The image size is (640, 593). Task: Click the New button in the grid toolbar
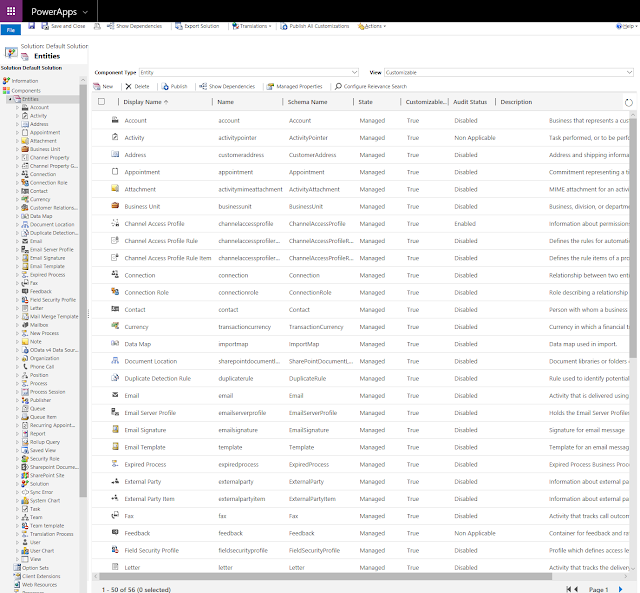click(x=103, y=86)
